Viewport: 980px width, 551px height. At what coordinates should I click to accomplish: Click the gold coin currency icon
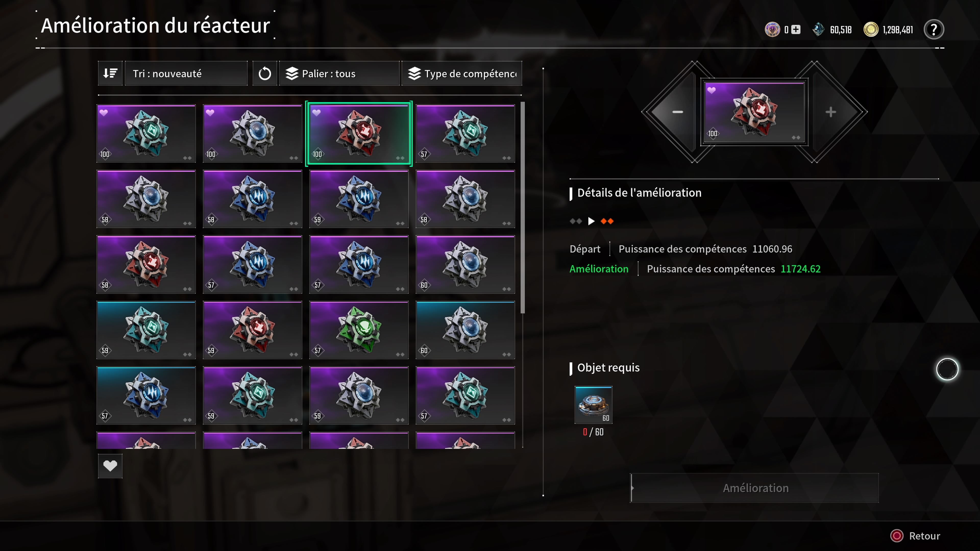click(x=871, y=30)
